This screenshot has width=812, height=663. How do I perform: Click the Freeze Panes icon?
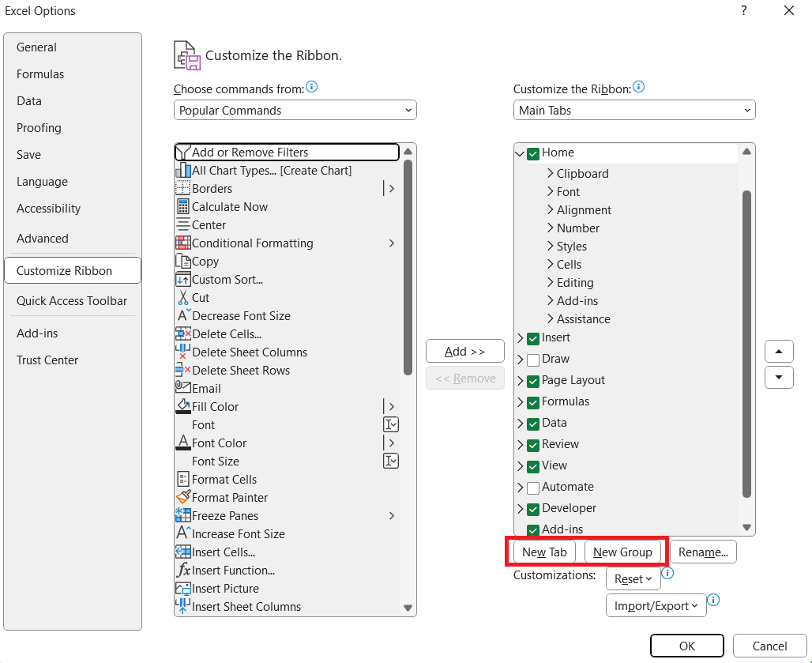183,515
